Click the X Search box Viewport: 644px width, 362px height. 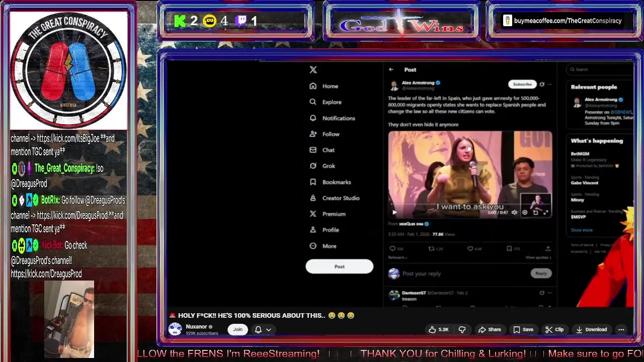[600, 69]
